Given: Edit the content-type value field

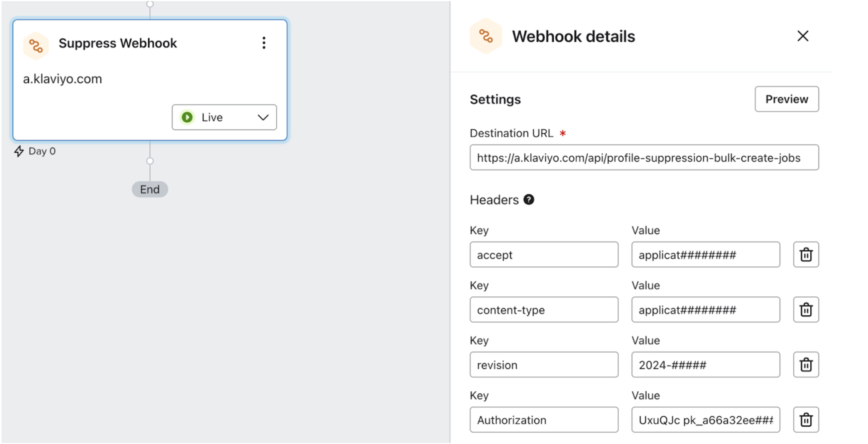Looking at the screenshot, I should pyautogui.click(x=706, y=309).
